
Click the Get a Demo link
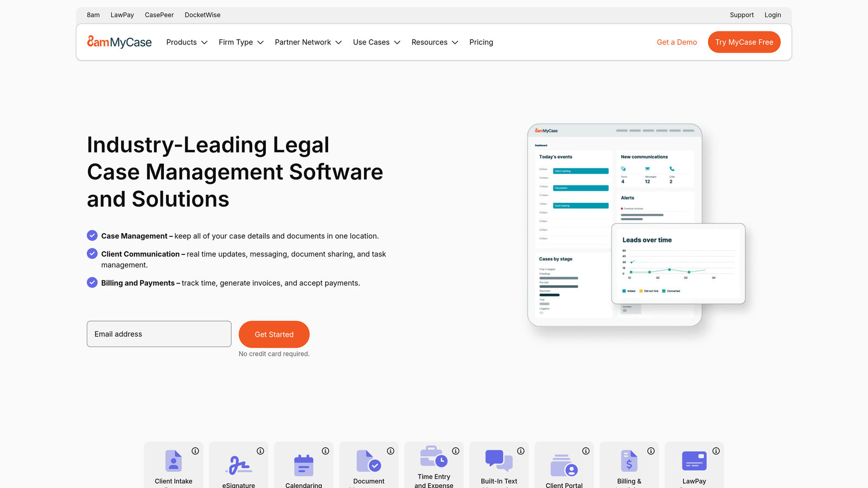(x=676, y=42)
